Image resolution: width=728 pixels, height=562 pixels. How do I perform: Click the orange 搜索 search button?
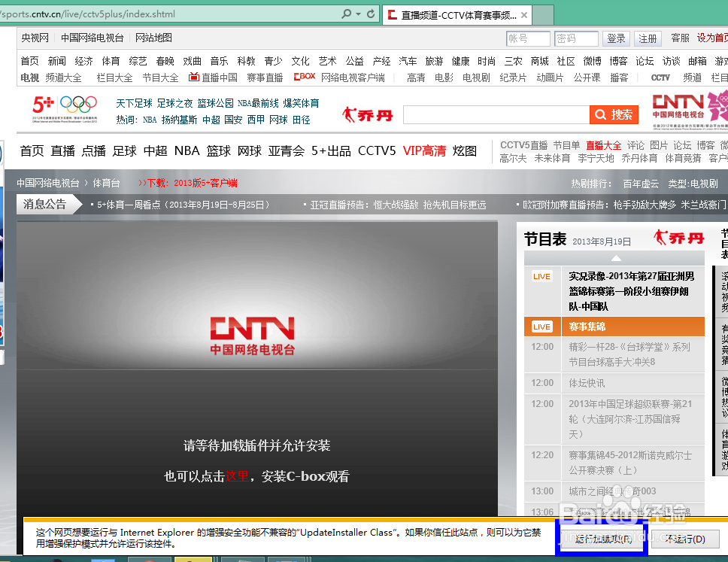[614, 114]
